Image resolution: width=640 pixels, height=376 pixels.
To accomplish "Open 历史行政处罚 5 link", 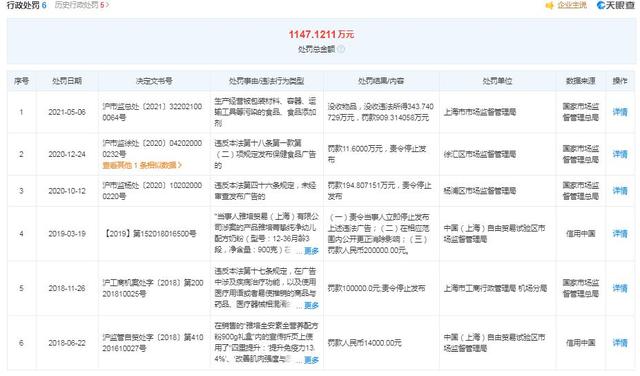I will (x=82, y=5).
